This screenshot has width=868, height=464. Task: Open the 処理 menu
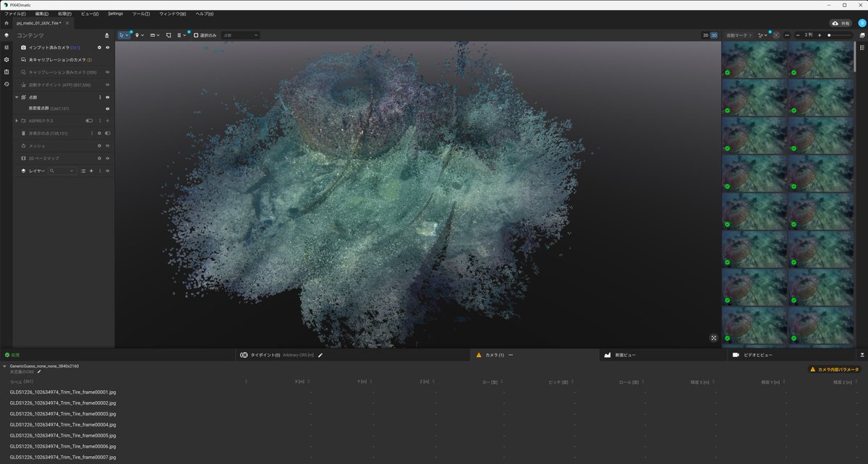tap(64, 14)
